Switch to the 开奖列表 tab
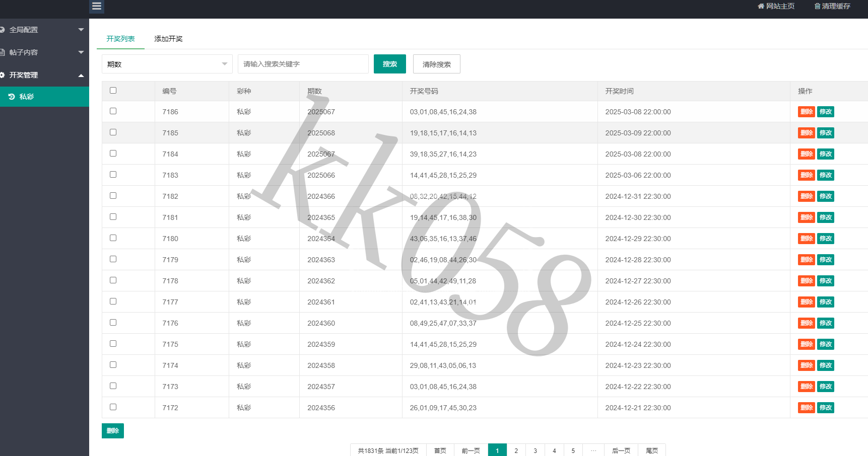Image resolution: width=868 pixels, height=456 pixels. 120,39
